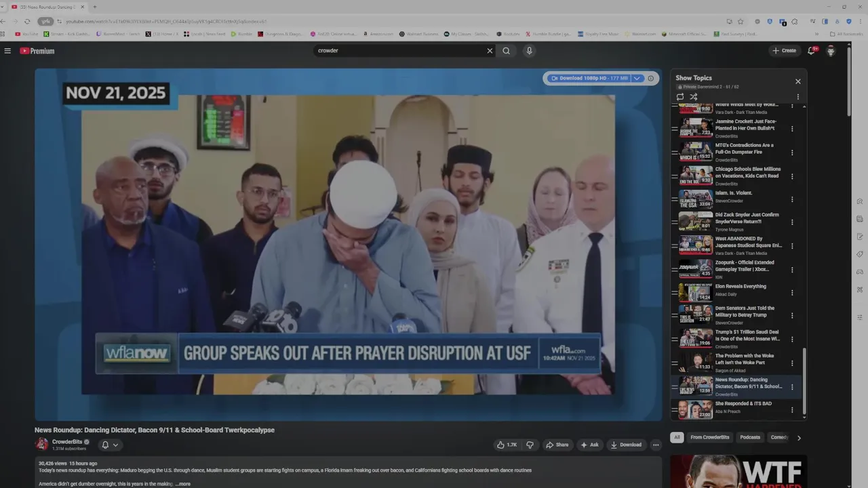868x488 pixels.
Task: Open the YouTube guide hamburger menu
Action: [7, 51]
